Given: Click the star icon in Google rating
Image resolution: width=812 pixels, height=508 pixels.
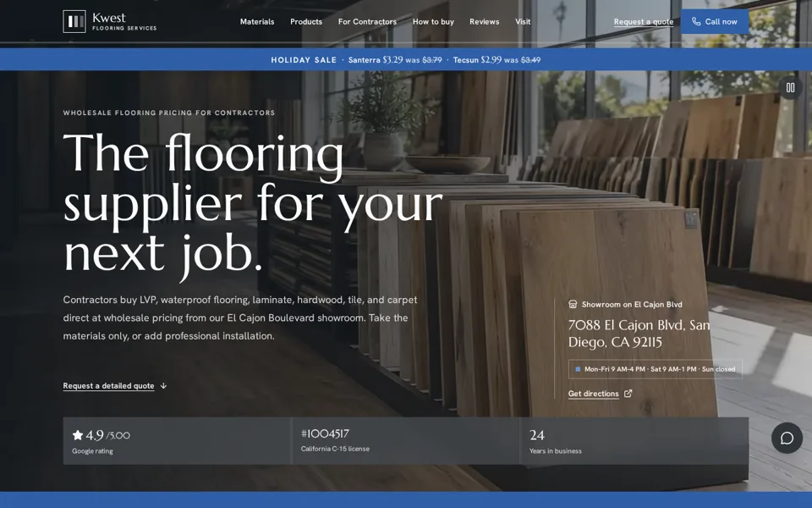Looking at the screenshot, I should point(78,435).
